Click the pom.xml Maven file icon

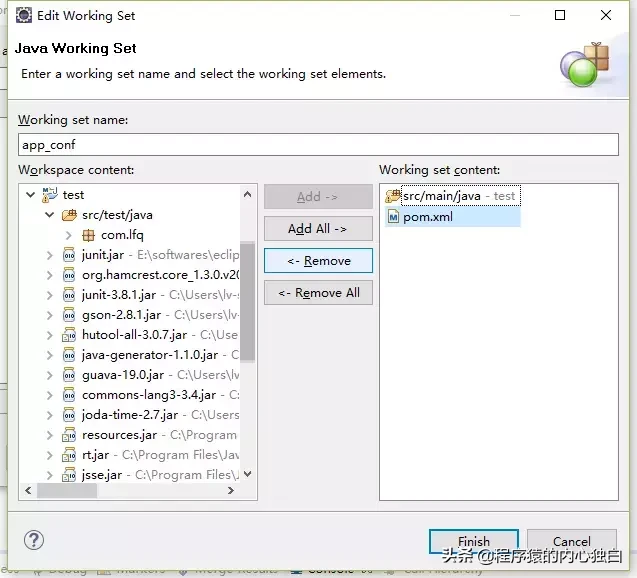393,216
